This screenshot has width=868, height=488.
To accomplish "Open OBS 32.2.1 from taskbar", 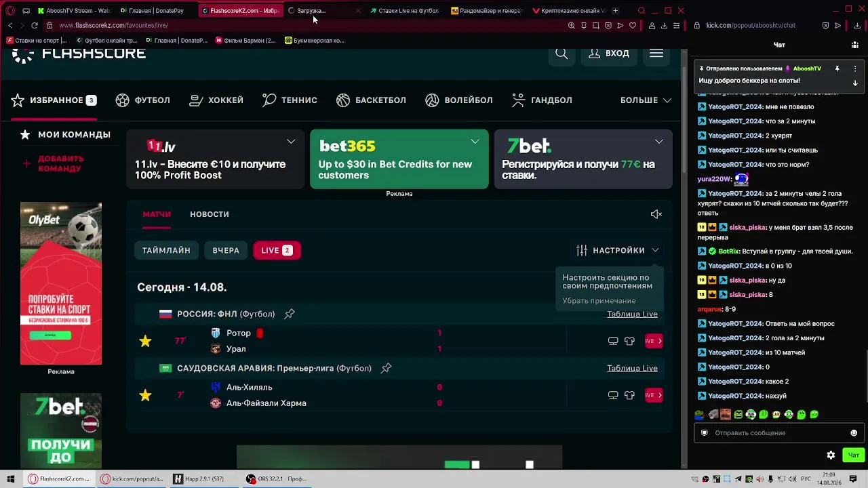I will click(277, 479).
